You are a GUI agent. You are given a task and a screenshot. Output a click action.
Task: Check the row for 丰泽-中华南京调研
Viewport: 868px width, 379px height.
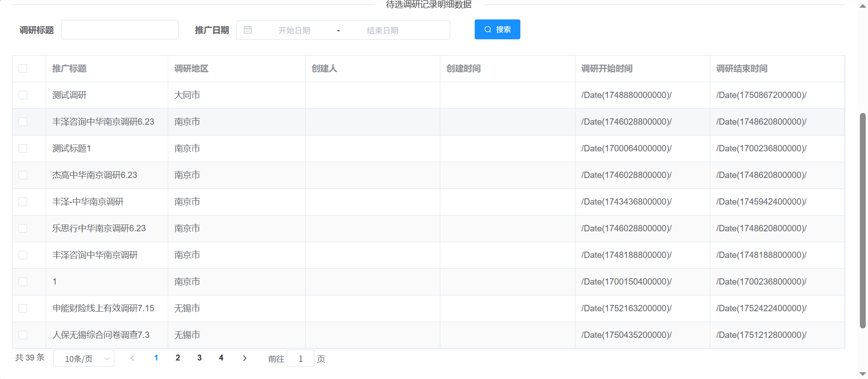(x=23, y=201)
